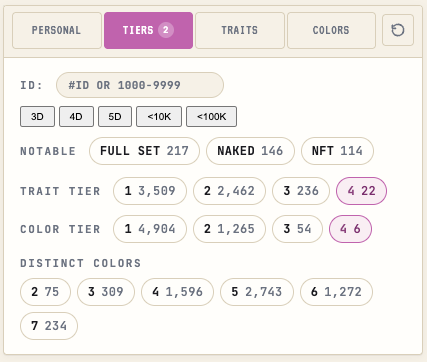Click the DISTINCT COLORS heading
427x362 pixels.
pyautogui.click(x=81, y=263)
